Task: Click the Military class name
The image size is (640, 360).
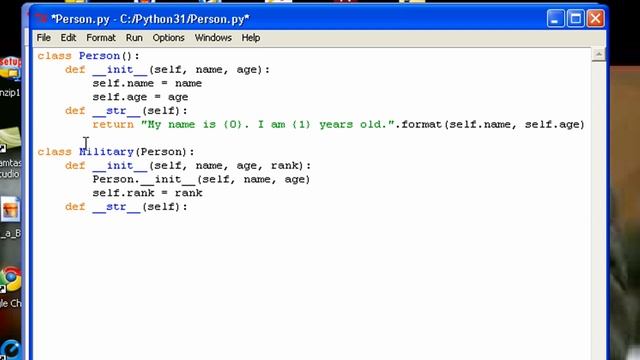Action: tap(106, 152)
